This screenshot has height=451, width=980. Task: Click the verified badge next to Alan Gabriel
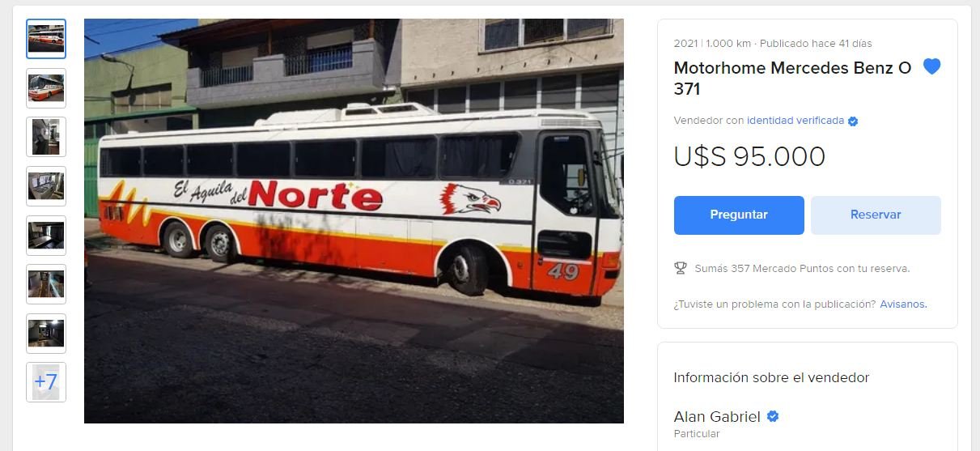tap(773, 416)
